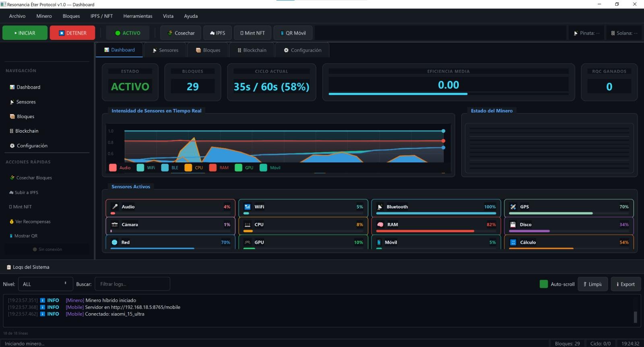The width and height of the screenshot is (644, 347).
Task: Click the Cosechar toolbar icon
Action: pos(170,33)
